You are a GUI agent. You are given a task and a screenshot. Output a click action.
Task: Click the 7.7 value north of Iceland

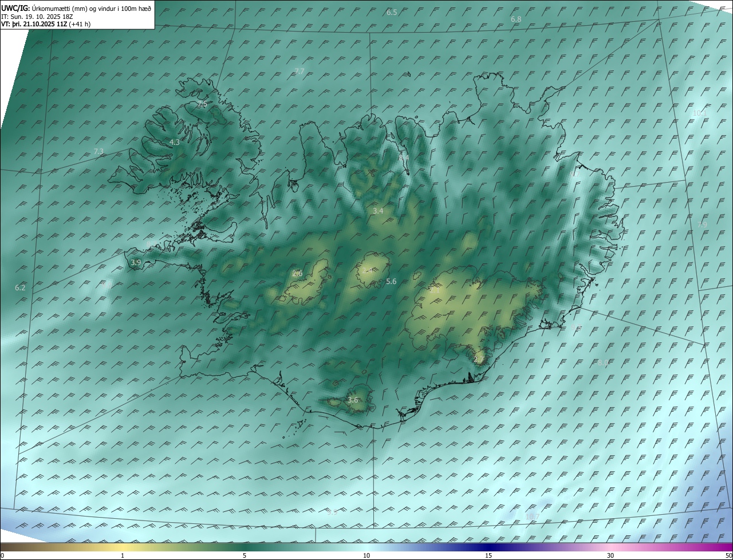coord(299,72)
